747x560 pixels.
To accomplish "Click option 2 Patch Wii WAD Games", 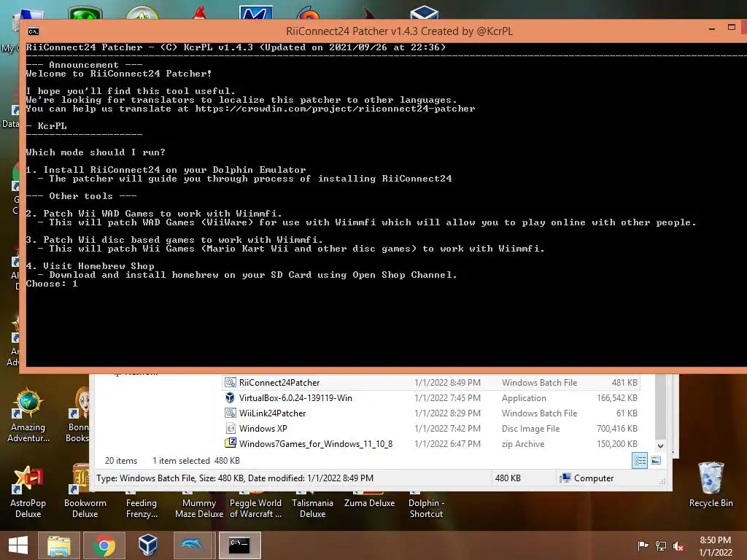I will (154, 214).
